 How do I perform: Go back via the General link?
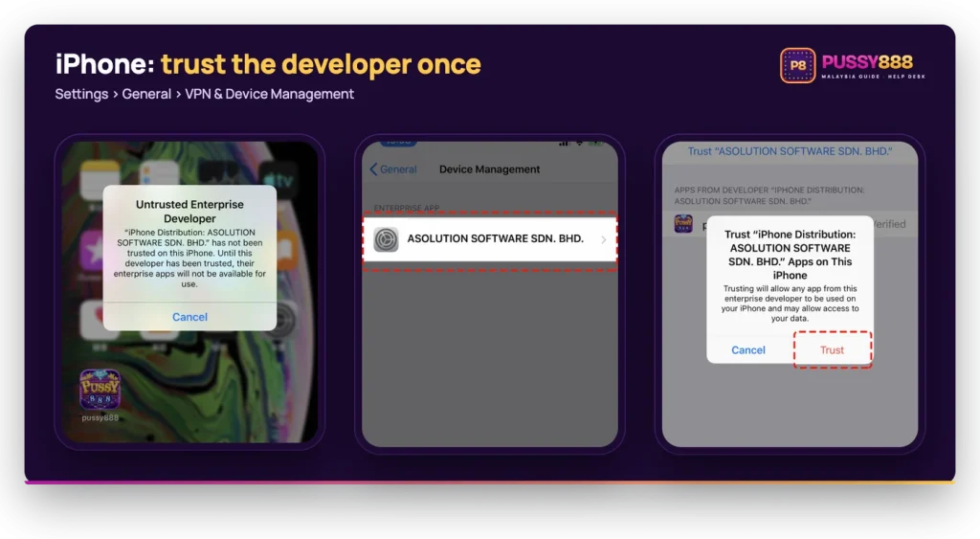(x=393, y=169)
